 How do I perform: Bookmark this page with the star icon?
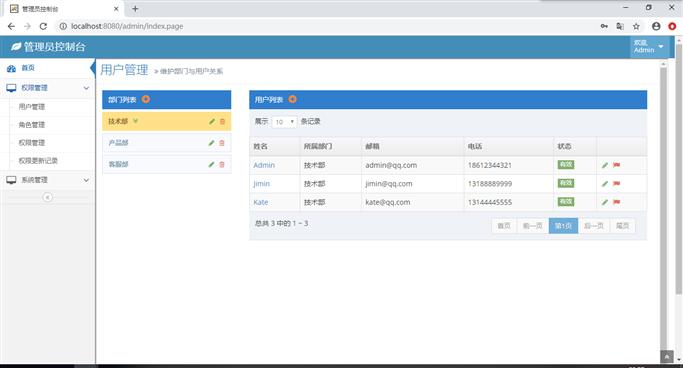pyautogui.click(x=636, y=26)
